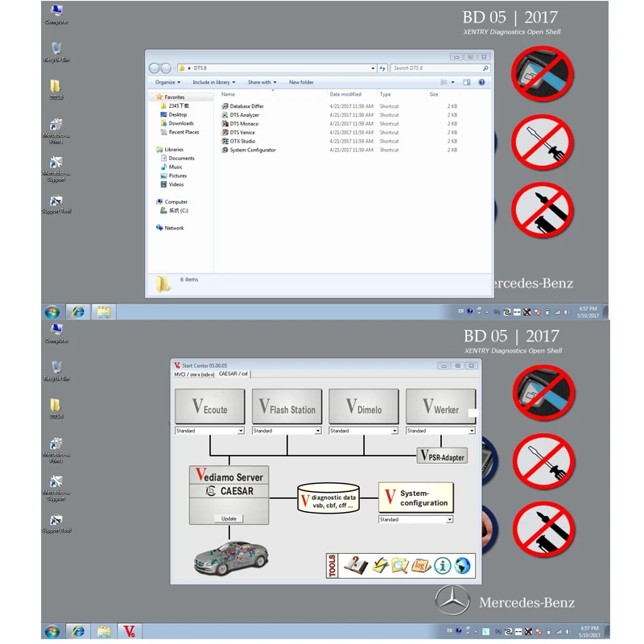
Task: Select DTS Analyzer shortcut
Action: [x=245, y=115]
